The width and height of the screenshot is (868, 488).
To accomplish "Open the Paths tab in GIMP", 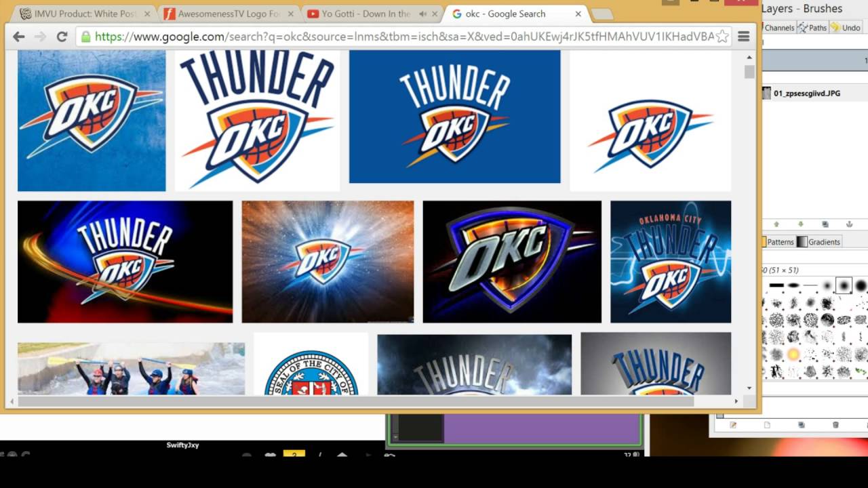I will coord(812,28).
